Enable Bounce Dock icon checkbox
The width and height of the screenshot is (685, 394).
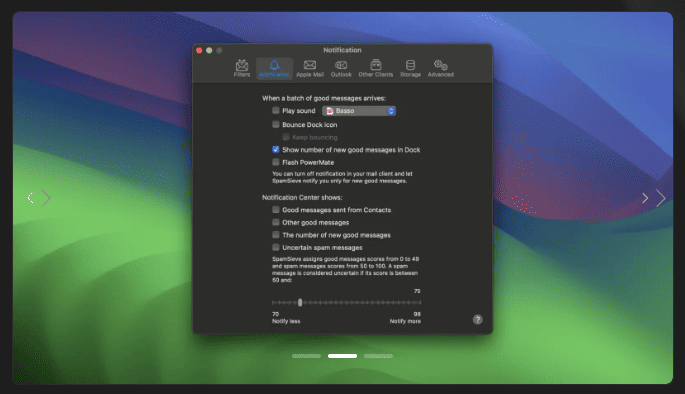(276, 124)
